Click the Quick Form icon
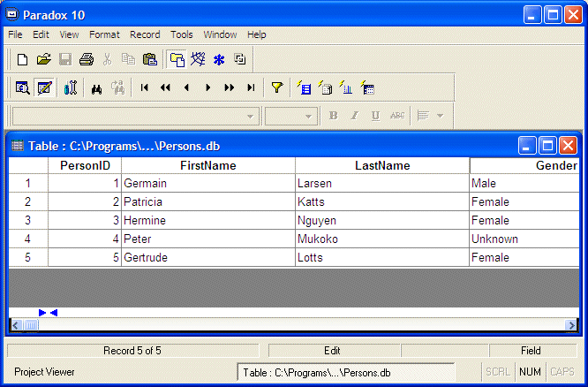 coord(304,87)
